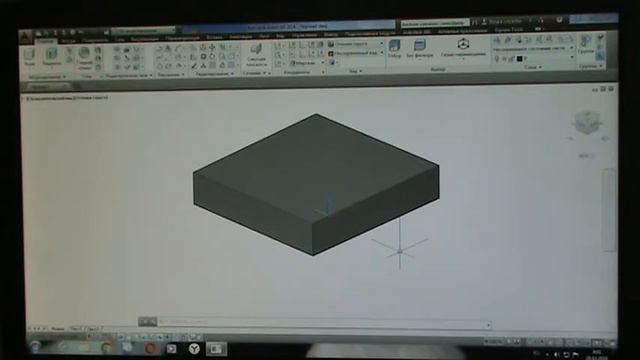Switch to the Лист1 layout tab
This screenshot has width=640, height=360.
click(x=76, y=329)
